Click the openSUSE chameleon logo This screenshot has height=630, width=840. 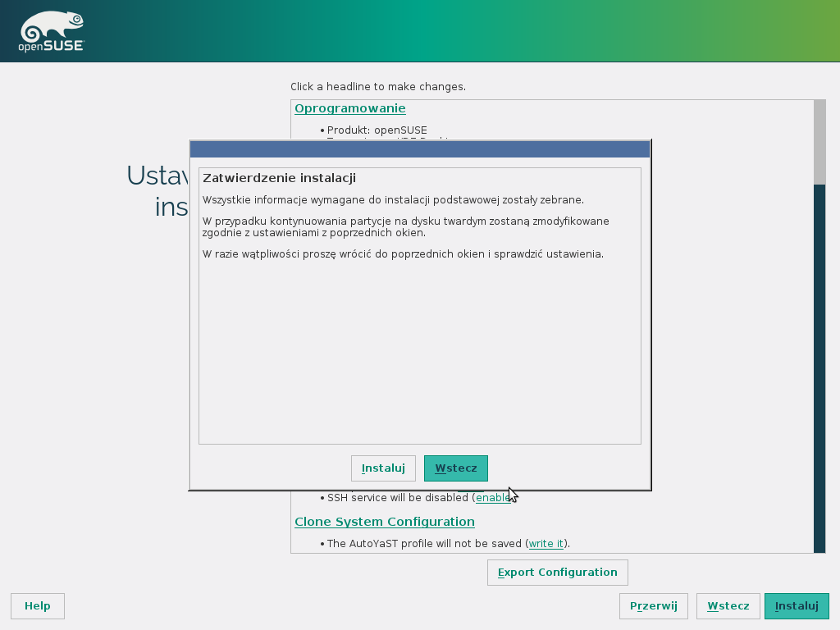click(51, 31)
